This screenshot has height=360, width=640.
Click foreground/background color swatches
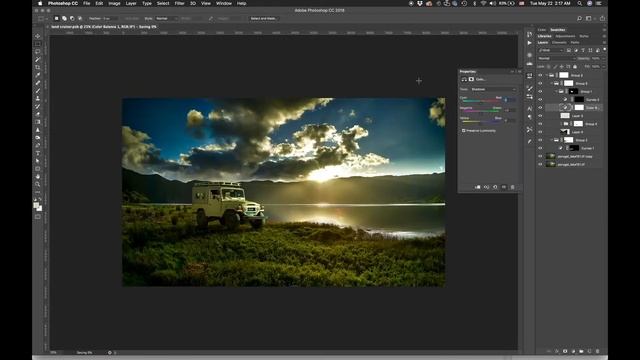(38, 207)
